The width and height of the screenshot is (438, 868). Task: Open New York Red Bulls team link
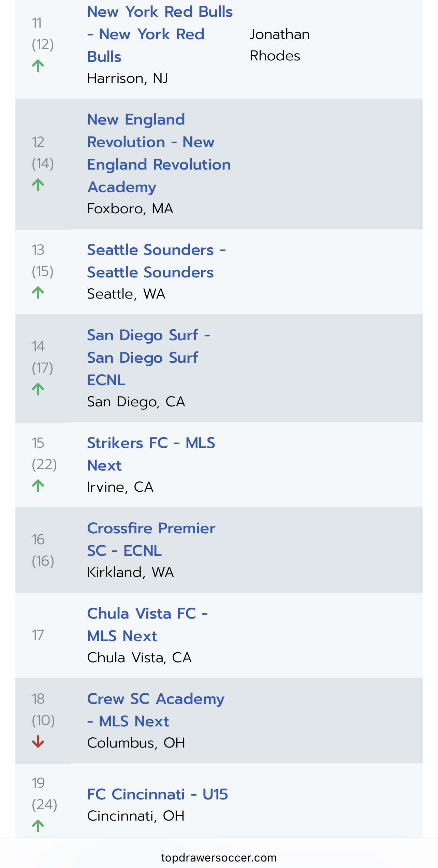(x=160, y=34)
